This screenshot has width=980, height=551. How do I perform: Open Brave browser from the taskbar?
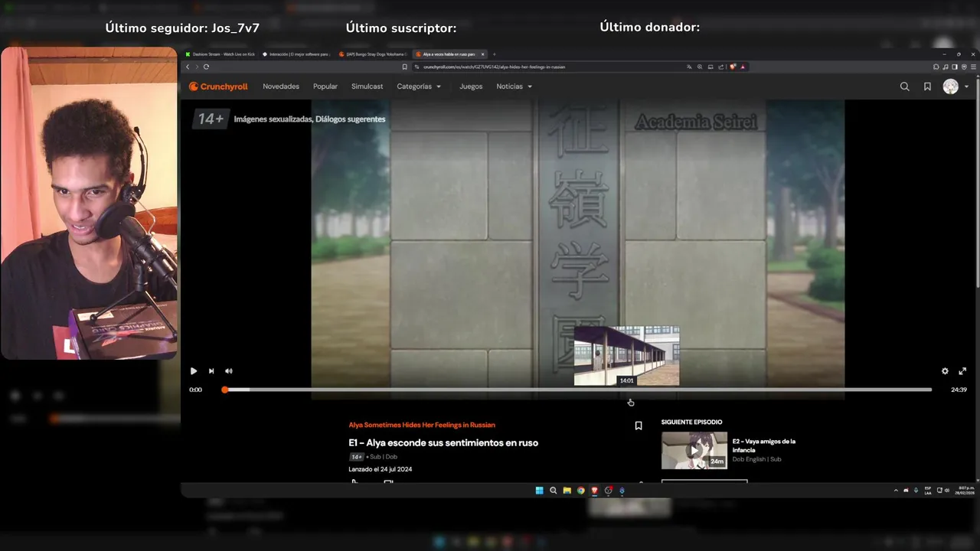[594, 491]
